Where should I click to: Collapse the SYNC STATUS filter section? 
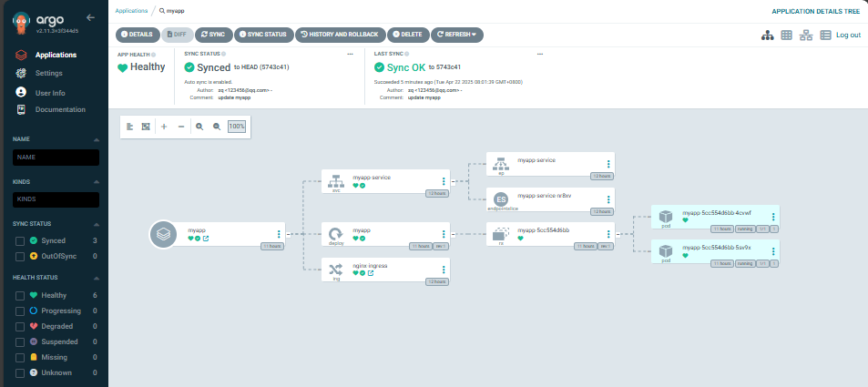click(97, 224)
